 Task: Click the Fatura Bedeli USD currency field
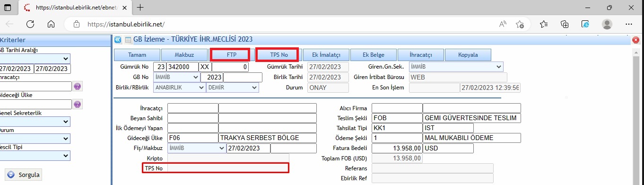click(x=448, y=148)
